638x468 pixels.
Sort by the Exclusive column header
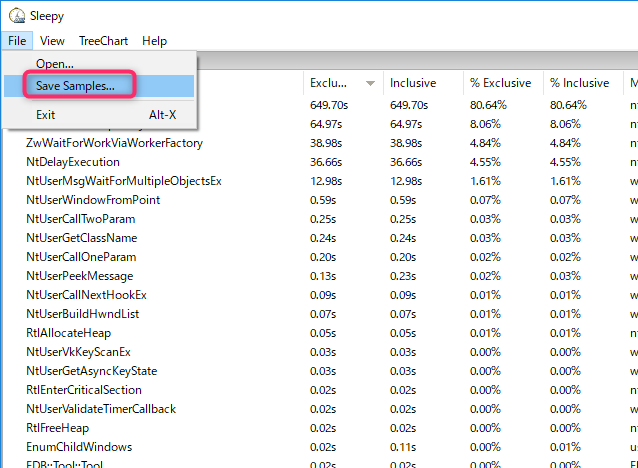(x=343, y=83)
